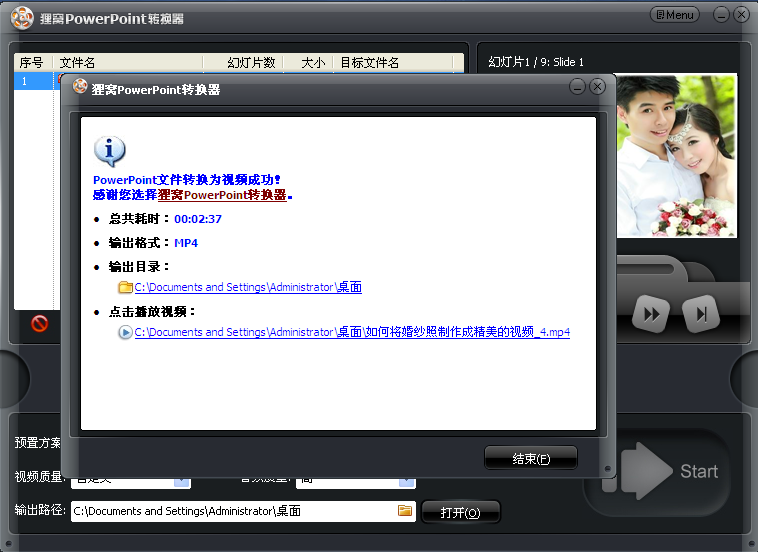Click the 结束(F) finish button
The image size is (758, 552).
pyautogui.click(x=530, y=458)
